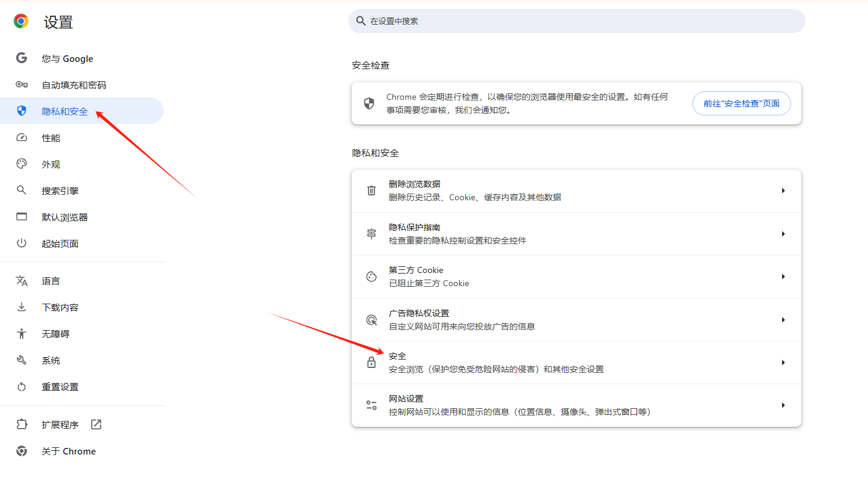Expand the 网站设置 row arrow

point(783,405)
